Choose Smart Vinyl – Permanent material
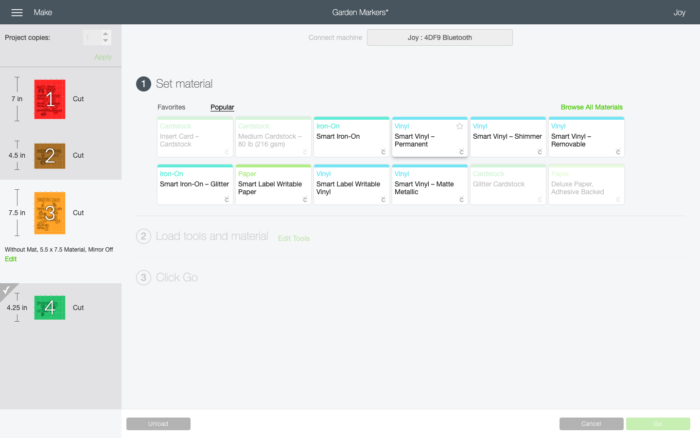Viewport: 700px width, 438px height. point(429,137)
